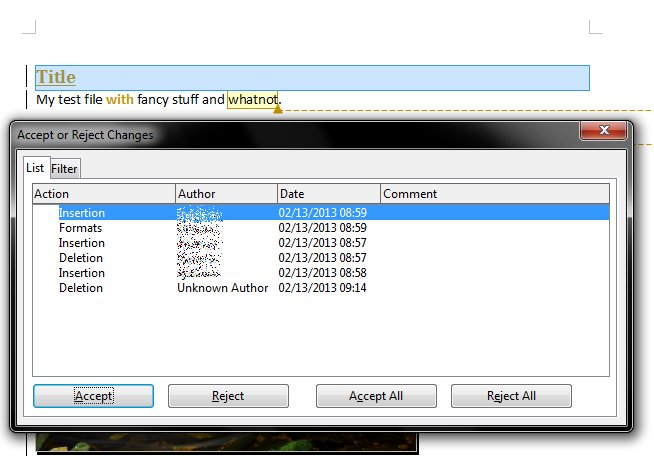
Task: Select Insertion row dated 02/13/2013 08:59
Action: pyautogui.click(x=321, y=213)
